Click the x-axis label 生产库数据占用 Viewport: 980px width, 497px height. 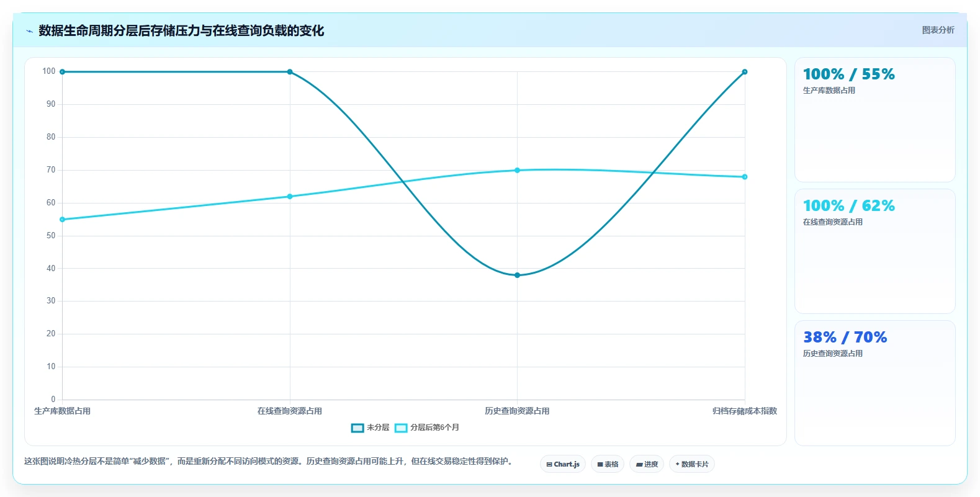[x=62, y=411]
